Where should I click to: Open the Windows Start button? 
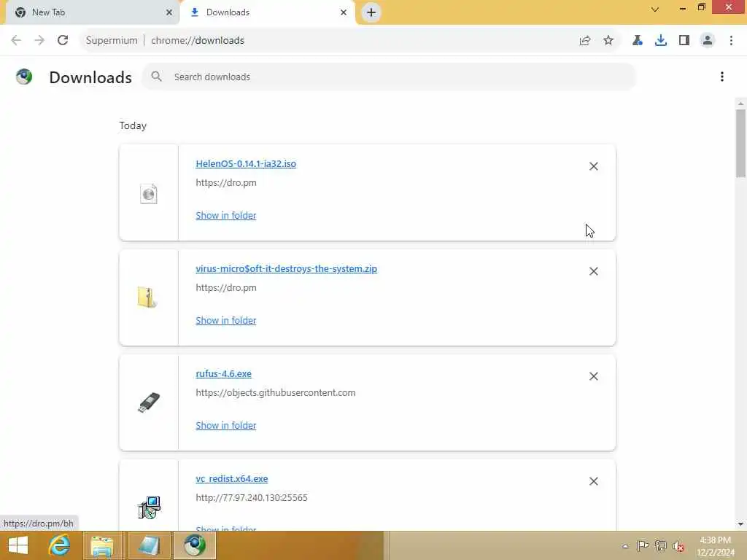point(18,545)
